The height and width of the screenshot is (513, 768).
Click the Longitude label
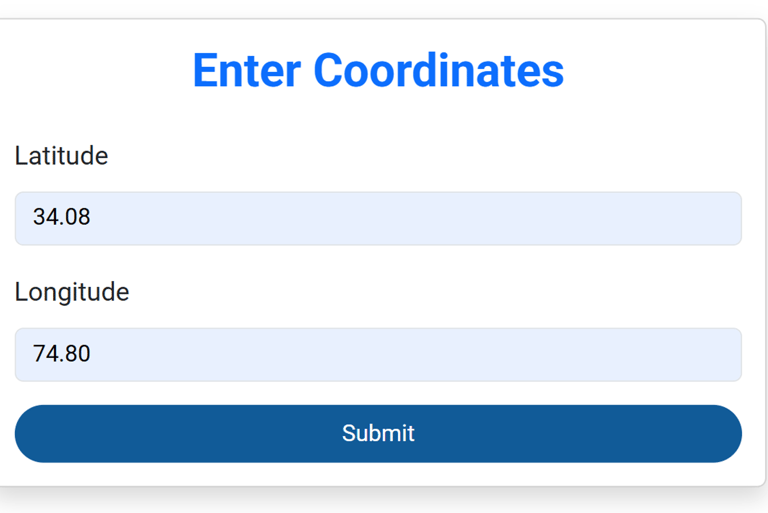pyautogui.click(x=72, y=292)
